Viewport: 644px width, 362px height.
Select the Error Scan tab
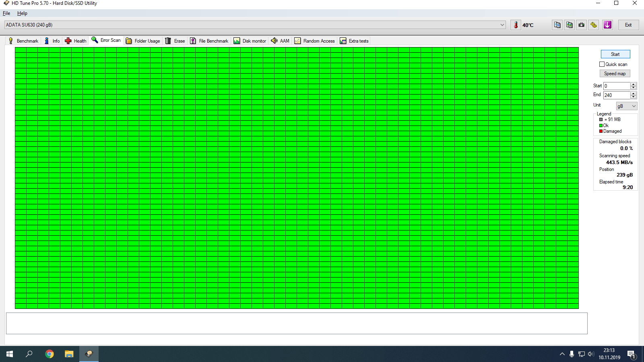(x=106, y=40)
